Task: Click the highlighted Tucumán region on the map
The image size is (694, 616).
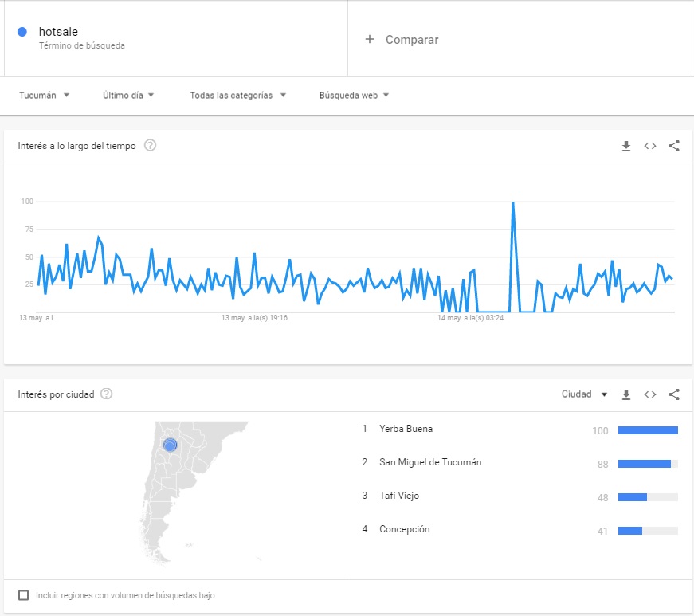Action: coord(169,445)
